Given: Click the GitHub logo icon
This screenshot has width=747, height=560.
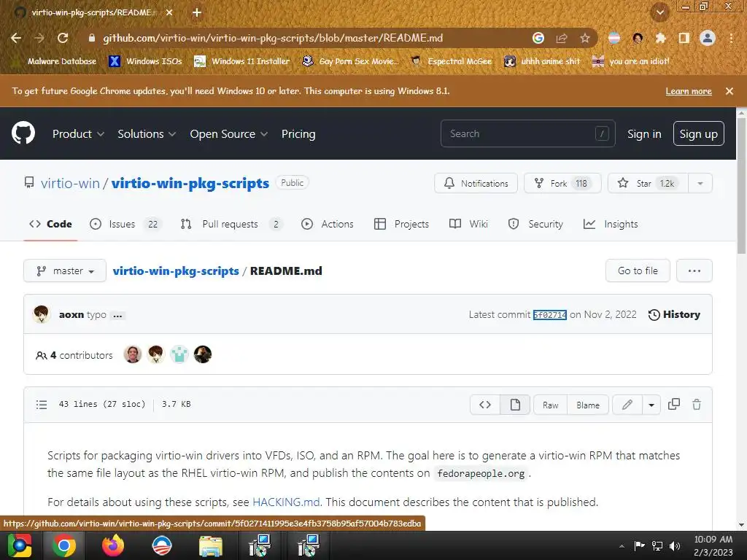Looking at the screenshot, I should 23,133.
